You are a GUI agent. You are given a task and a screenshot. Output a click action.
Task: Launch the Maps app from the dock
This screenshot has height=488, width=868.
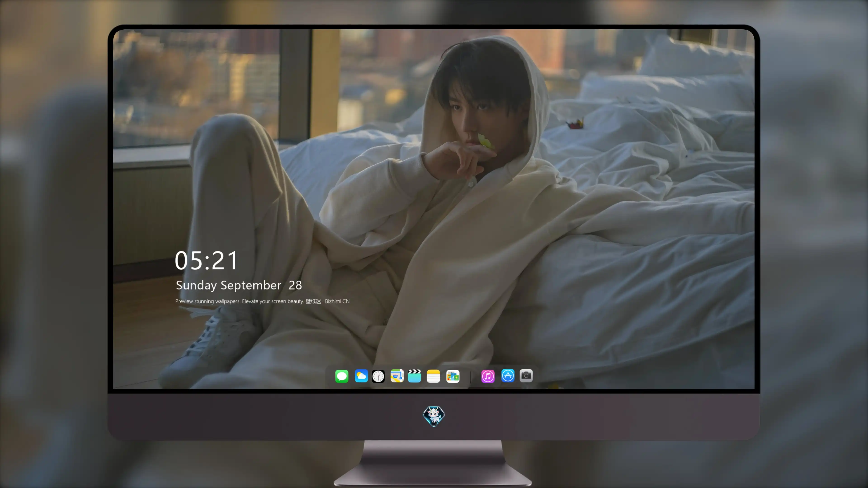point(397,376)
